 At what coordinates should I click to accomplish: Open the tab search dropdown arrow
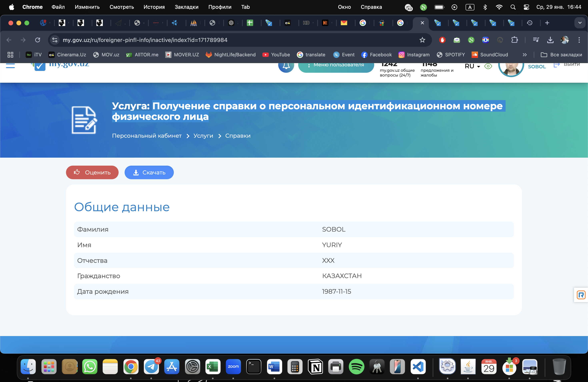[580, 23]
